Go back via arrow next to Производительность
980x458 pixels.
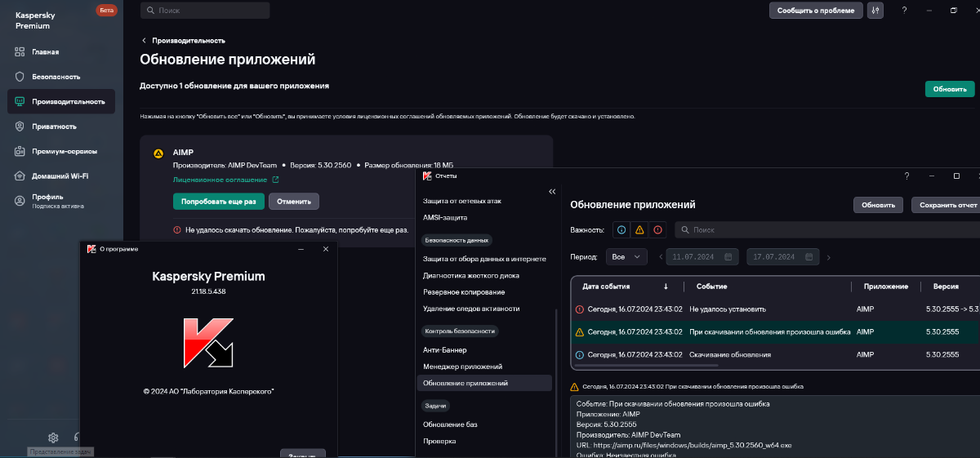click(x=145, y=40)
